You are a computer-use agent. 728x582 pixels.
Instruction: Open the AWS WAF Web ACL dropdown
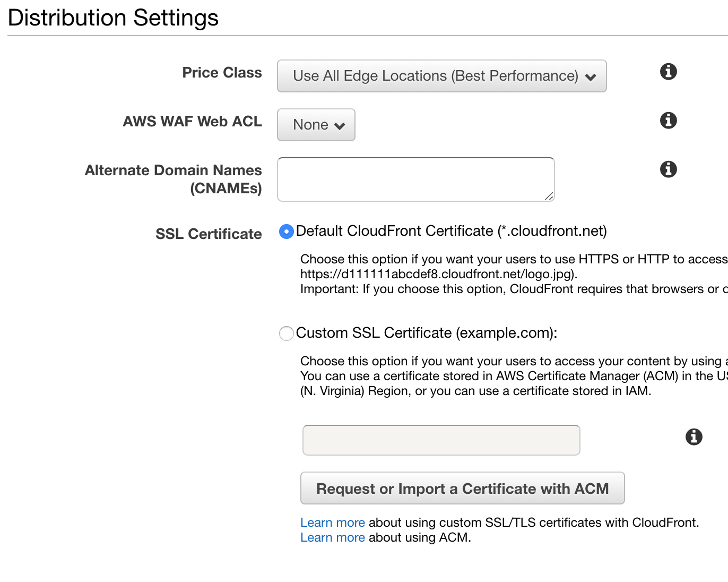316,125
